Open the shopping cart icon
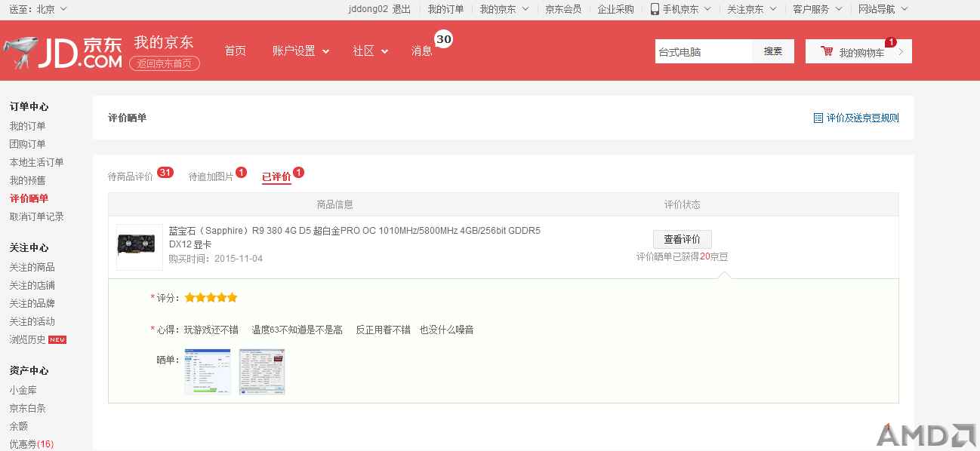 pyautogui.click(x=827, y=52)
